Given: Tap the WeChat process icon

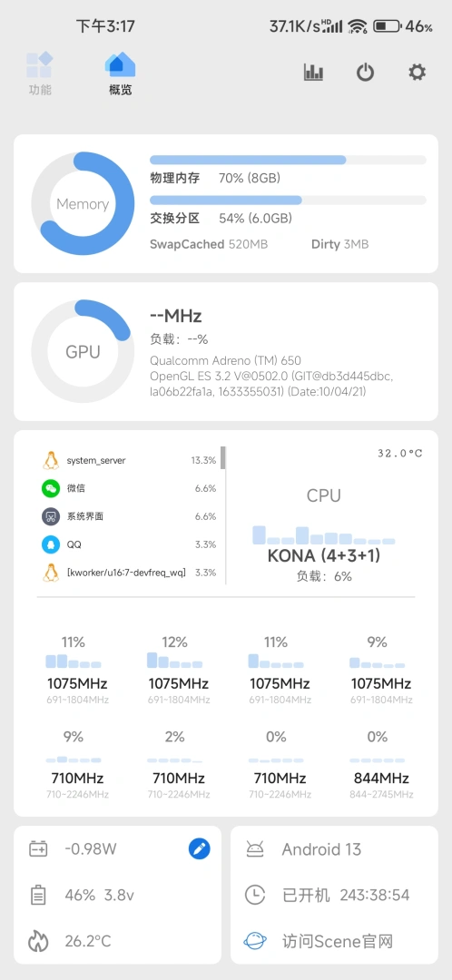Looking at the screenshot, I should (x=51, y=488).
